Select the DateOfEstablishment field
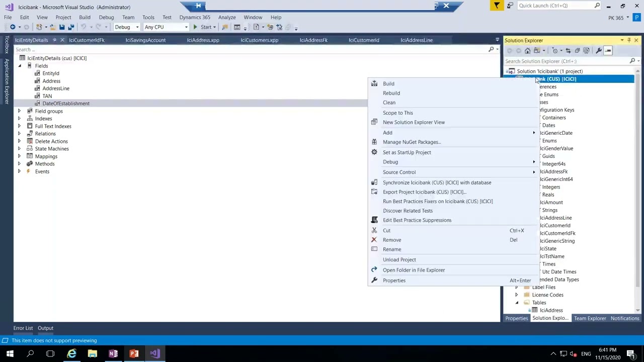The height and width of the screenshot is (362, 644). point(66,104)
